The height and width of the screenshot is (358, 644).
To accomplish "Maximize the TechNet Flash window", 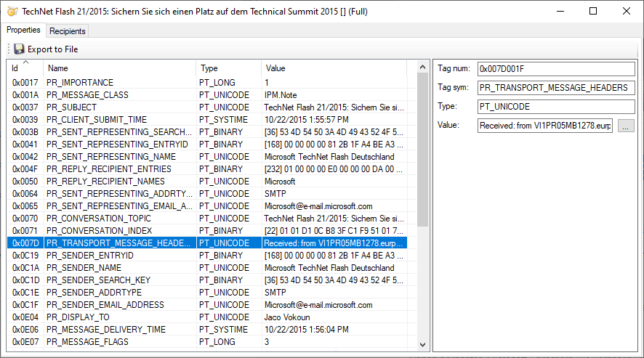I will pyautogui.click(x=593, y=11).
